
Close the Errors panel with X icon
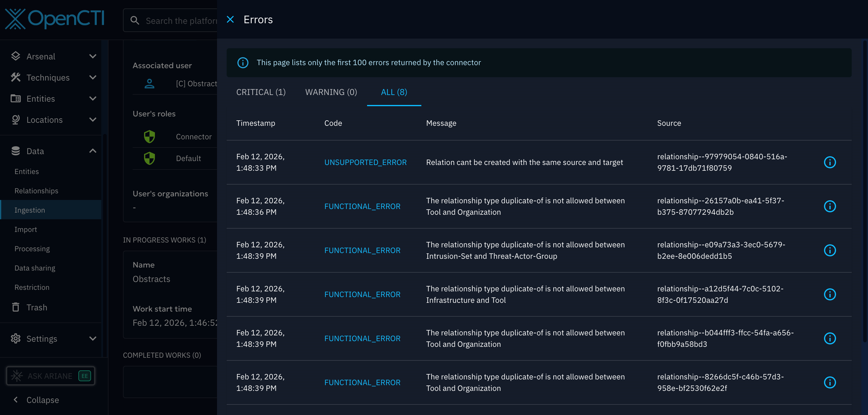click(x=230, y=20)
